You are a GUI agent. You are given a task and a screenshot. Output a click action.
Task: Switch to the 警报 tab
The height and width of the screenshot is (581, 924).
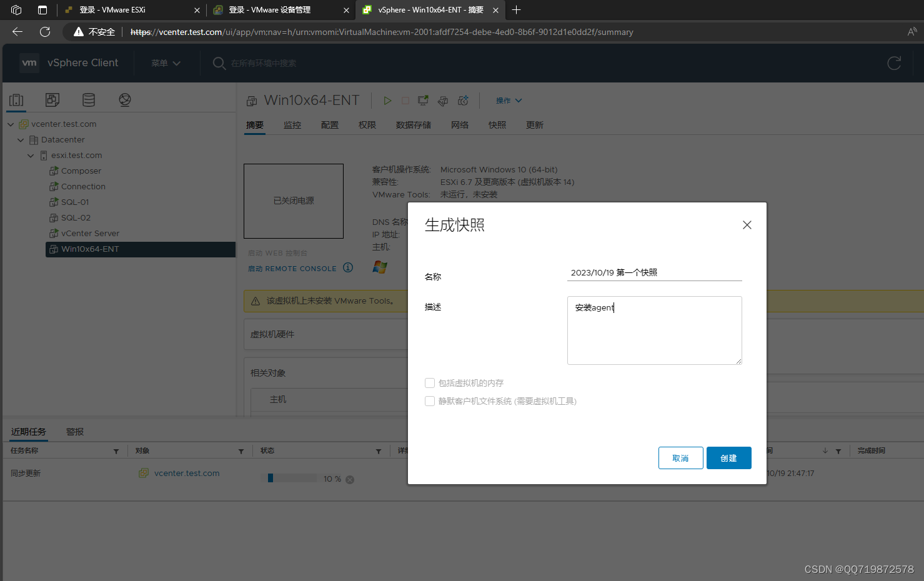[x=75, y=432]
